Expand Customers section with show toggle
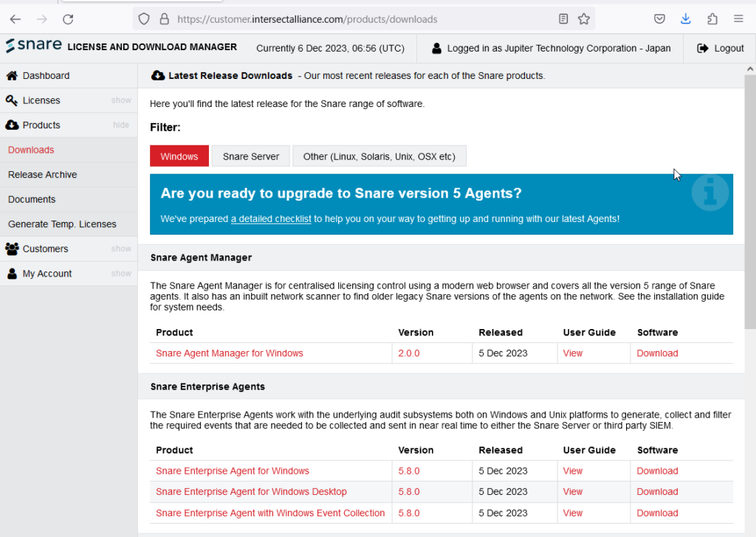756x537 pixels. (121, 249)
